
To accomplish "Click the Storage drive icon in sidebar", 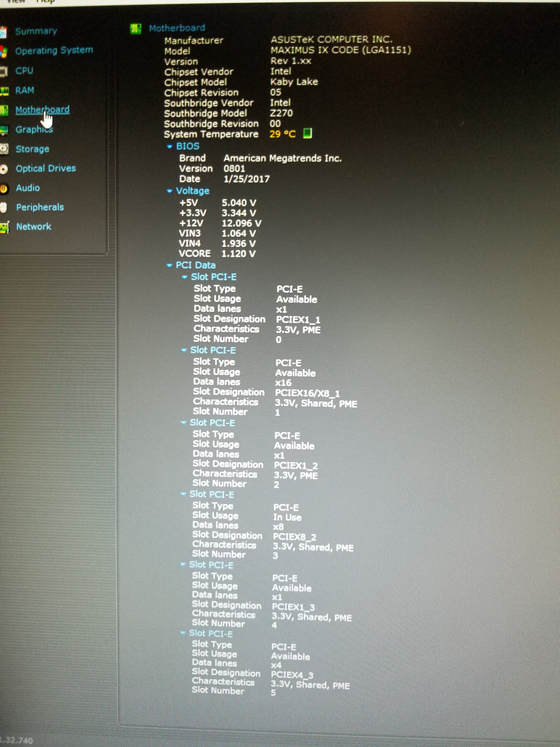I will coord(4,149).
